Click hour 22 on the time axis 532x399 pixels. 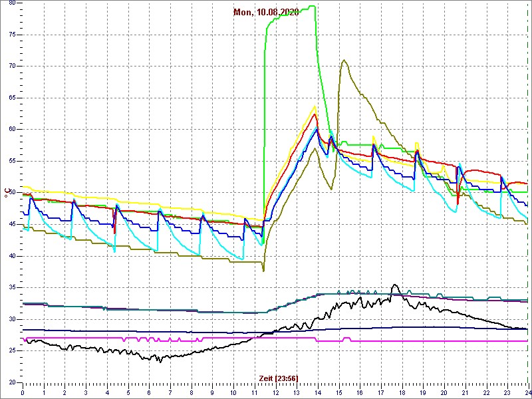(x=485, y=392)
